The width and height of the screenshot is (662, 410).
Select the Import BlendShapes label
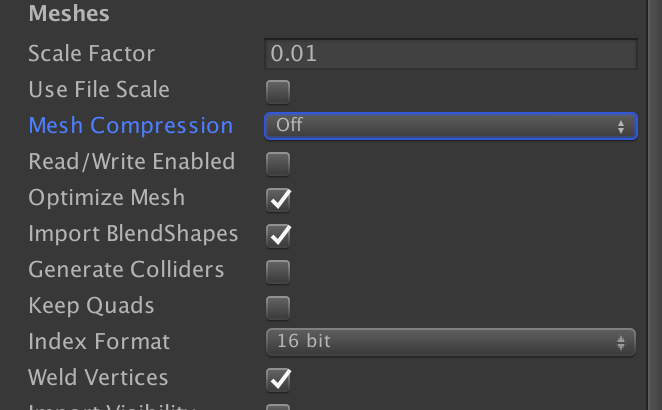[x=134, y=234]
